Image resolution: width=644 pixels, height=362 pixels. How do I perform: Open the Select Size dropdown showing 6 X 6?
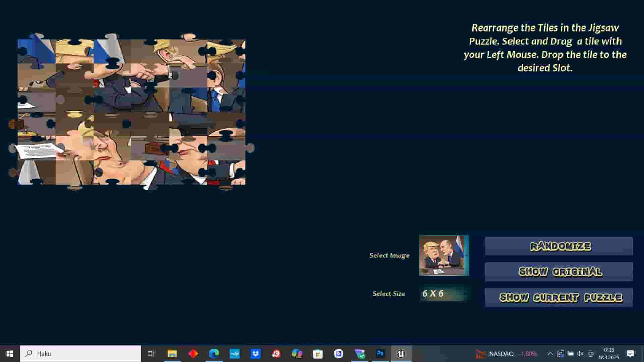click(x=443, y=294)
